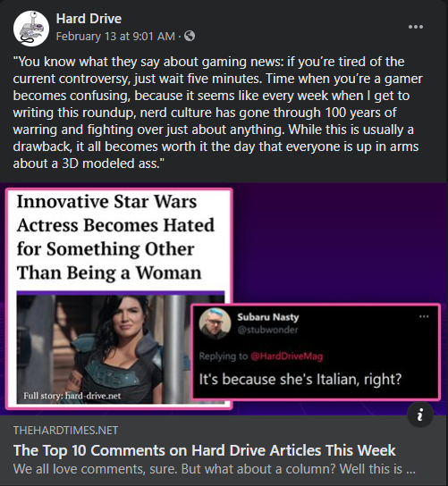Click the 'Full story: hard-drive.net' caption
The width and height of the screenshot is (448, 486).
pyautogui.click(x=72, y=396)
